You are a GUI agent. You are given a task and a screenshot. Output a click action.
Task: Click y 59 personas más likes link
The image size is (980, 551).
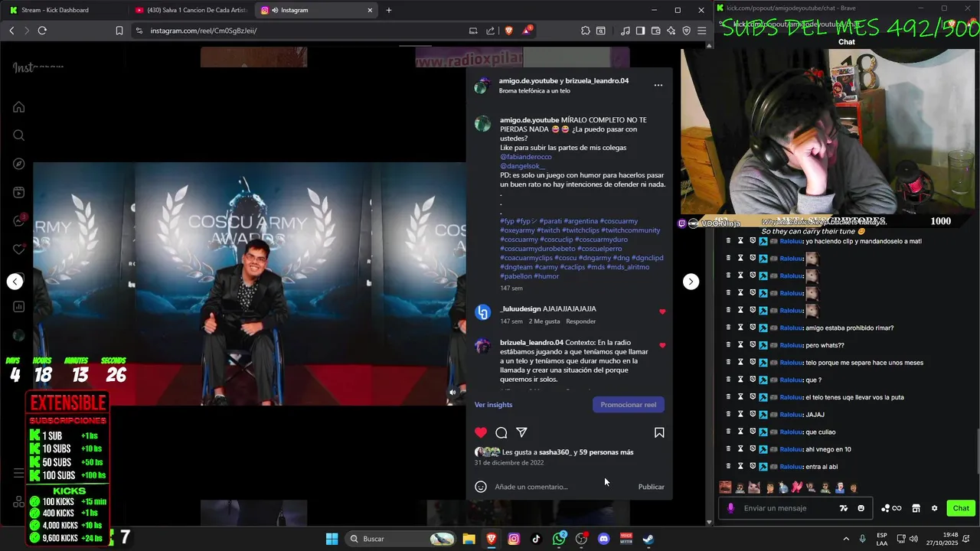coord(603,452)
